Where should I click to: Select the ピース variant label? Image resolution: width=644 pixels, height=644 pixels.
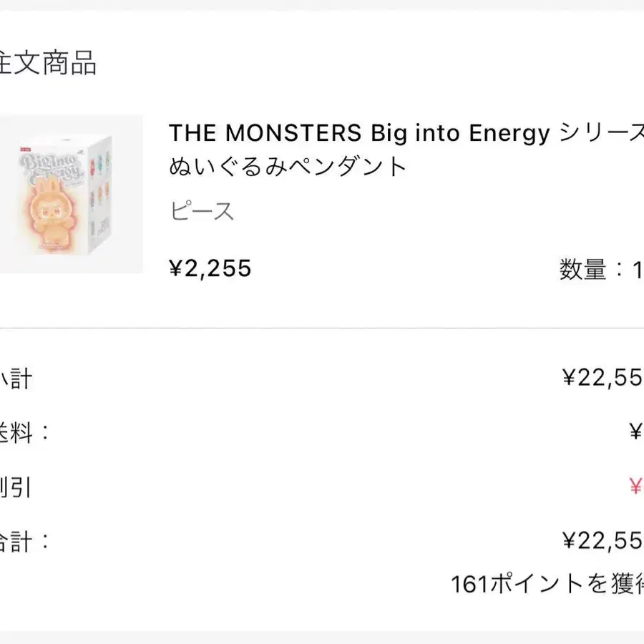click(x=202, y=211)
